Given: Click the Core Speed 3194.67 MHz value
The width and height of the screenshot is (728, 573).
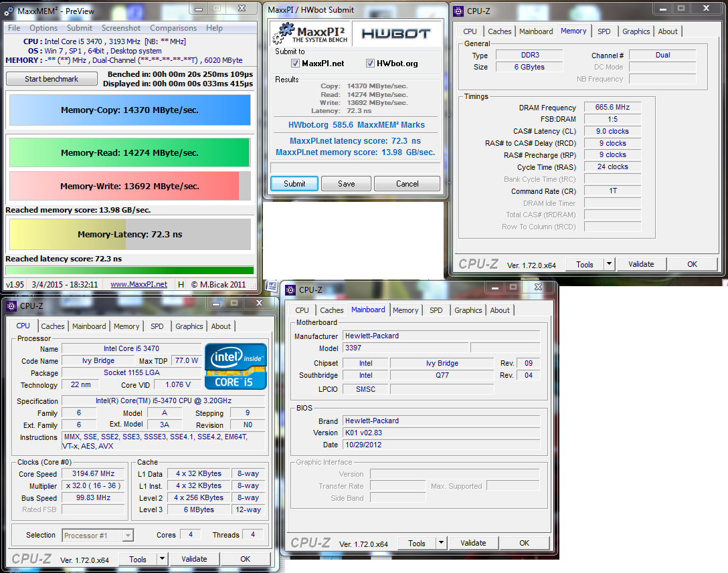Looking at the screenshot, I should [93, 473].
